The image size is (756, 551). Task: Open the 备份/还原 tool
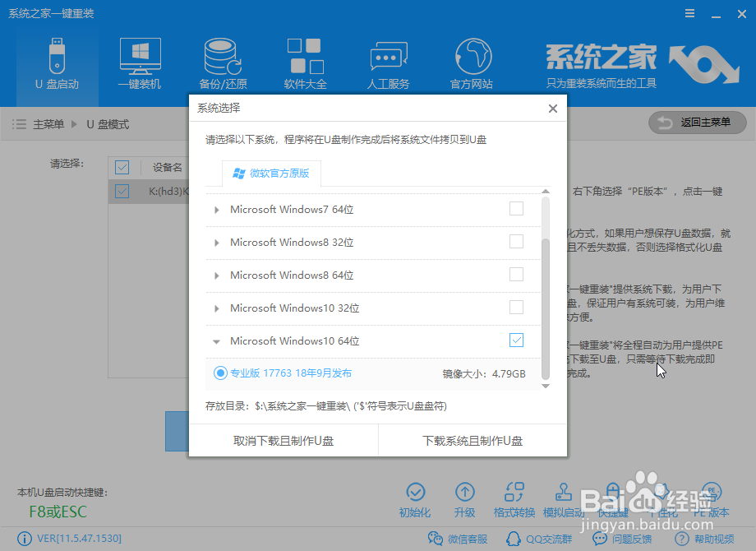(x=223, y=64)
